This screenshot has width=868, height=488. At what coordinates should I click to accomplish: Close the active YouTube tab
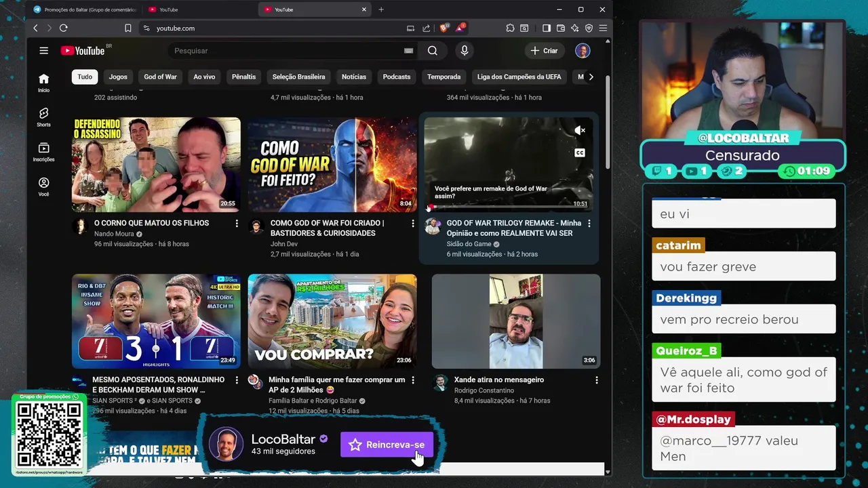click(364, 9)
